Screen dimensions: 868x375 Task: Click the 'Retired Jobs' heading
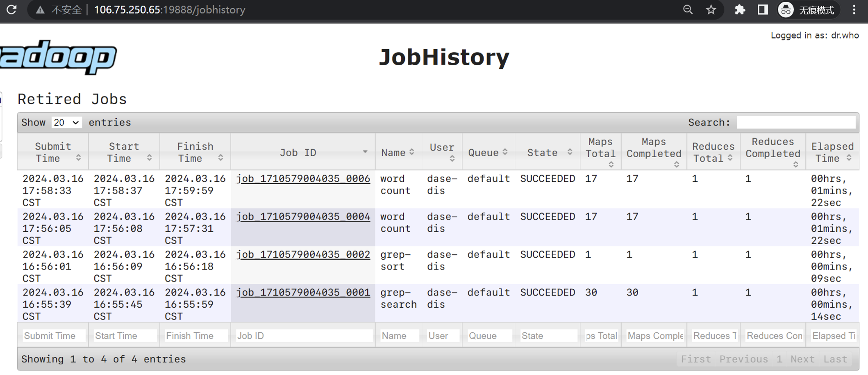pos(72,99)
